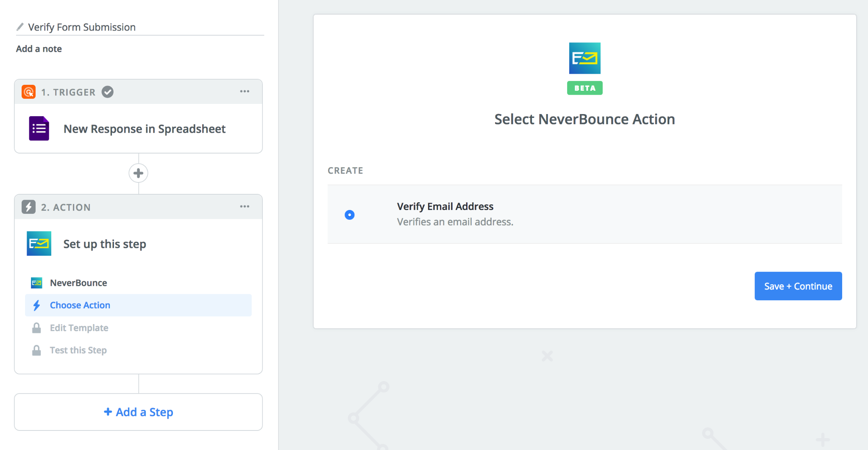
Task: Click 'Add a note' under the title
Action: [x=39, y=49]
